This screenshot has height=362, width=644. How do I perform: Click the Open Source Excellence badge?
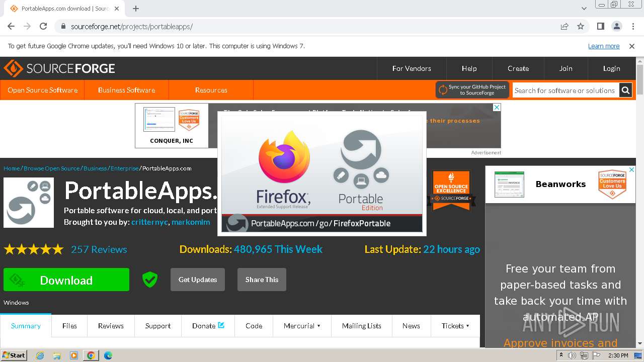451,190
